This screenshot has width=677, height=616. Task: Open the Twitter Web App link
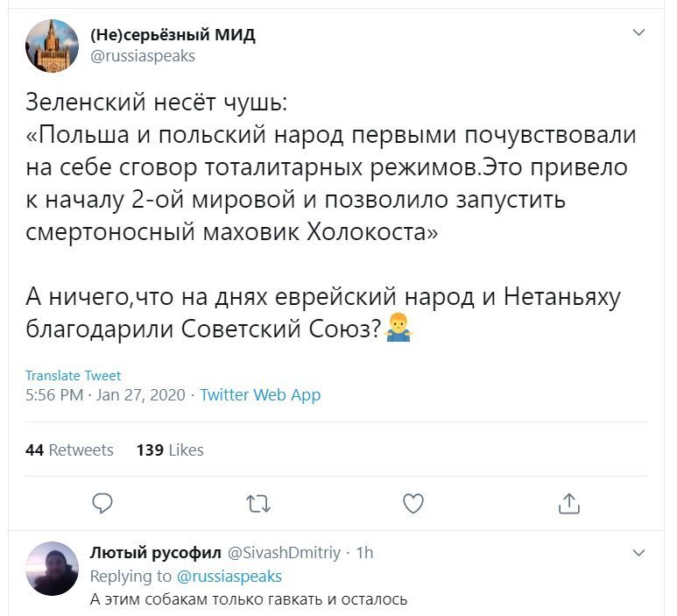coord(260,395)
